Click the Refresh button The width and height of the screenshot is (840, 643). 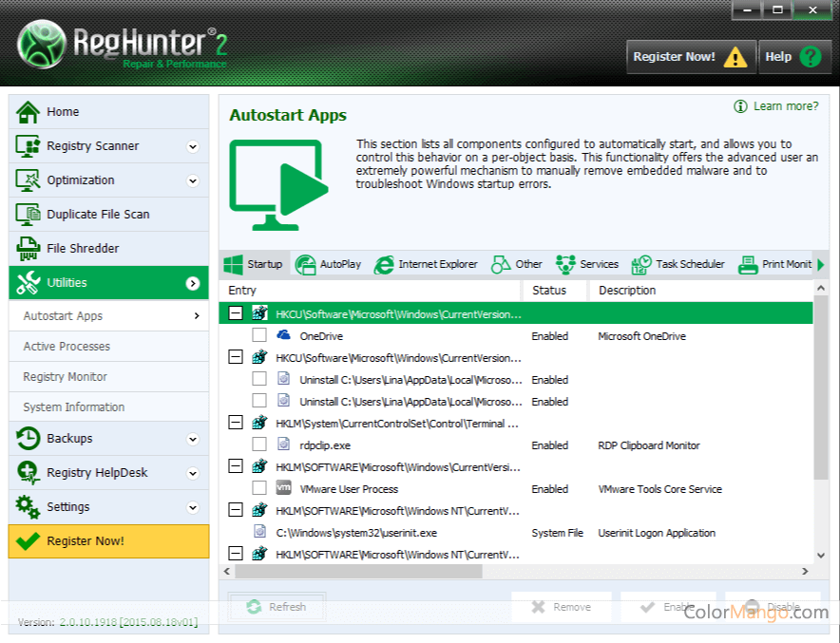coord(277,607)
